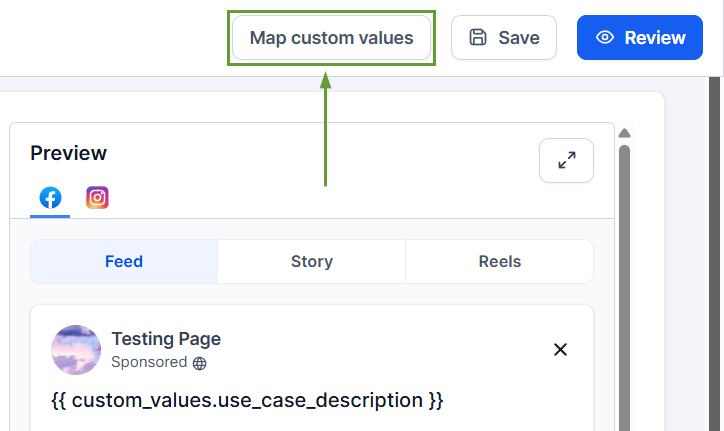Click the Save button
Viewport: 724px width, 431px height.
click(x=504, y=38)
